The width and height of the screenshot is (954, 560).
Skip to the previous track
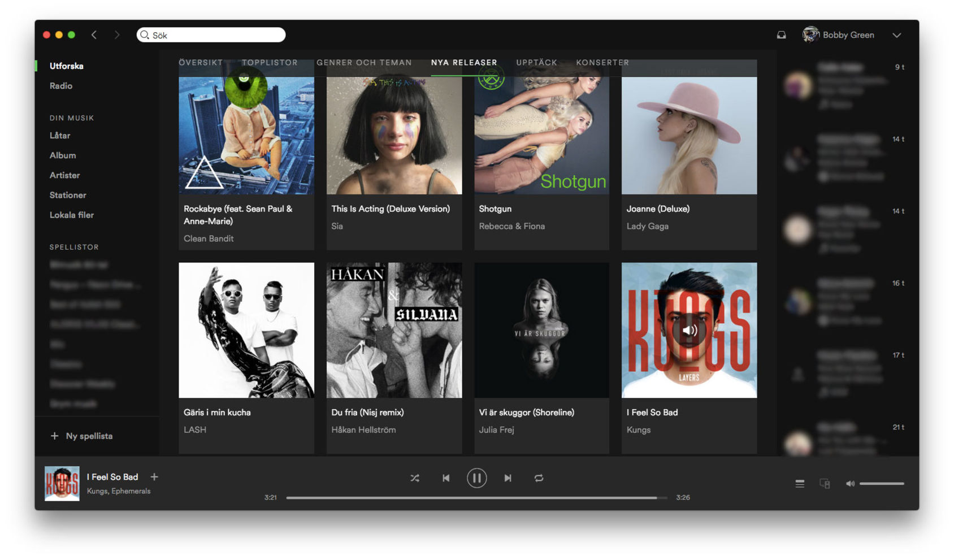[446, 478]
